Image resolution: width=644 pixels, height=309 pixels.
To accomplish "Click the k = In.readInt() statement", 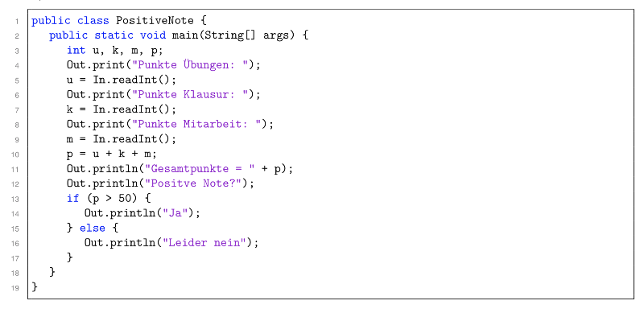I will (122, 109).
